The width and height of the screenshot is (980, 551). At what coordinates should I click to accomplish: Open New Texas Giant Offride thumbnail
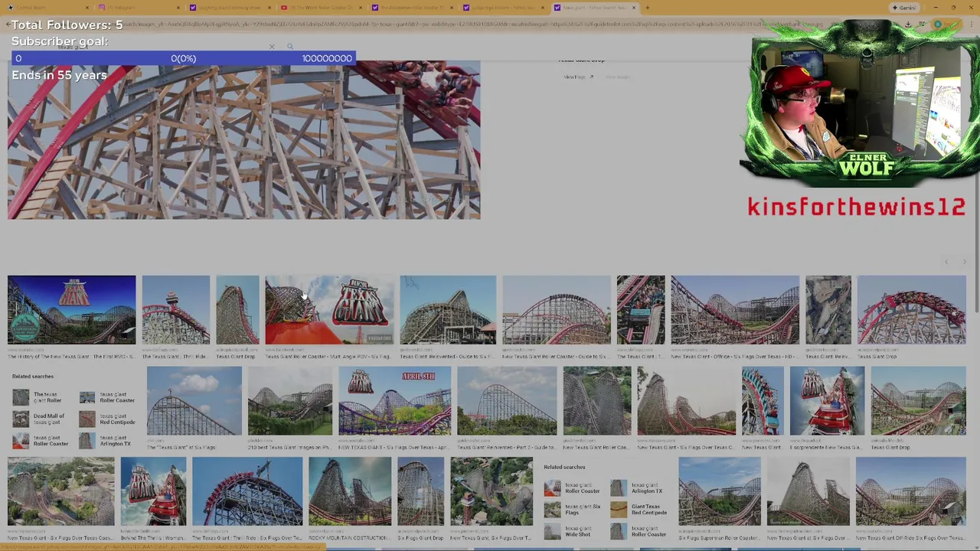(x=734, y=310)
